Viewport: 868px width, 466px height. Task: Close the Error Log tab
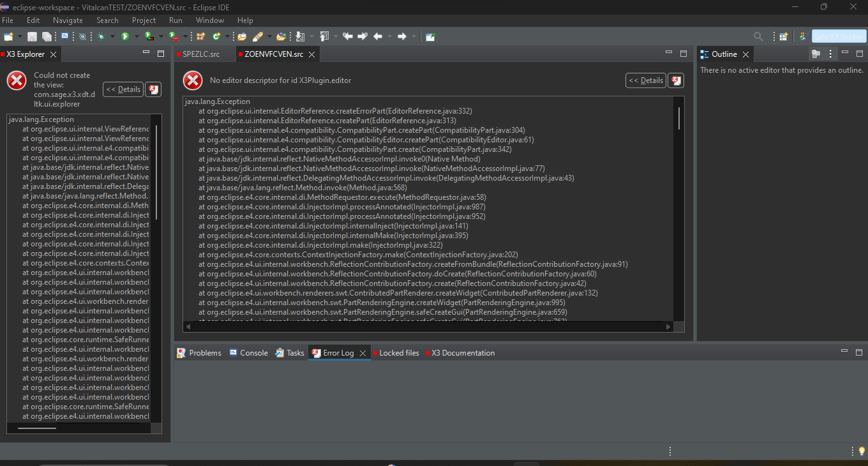point(363,353)
